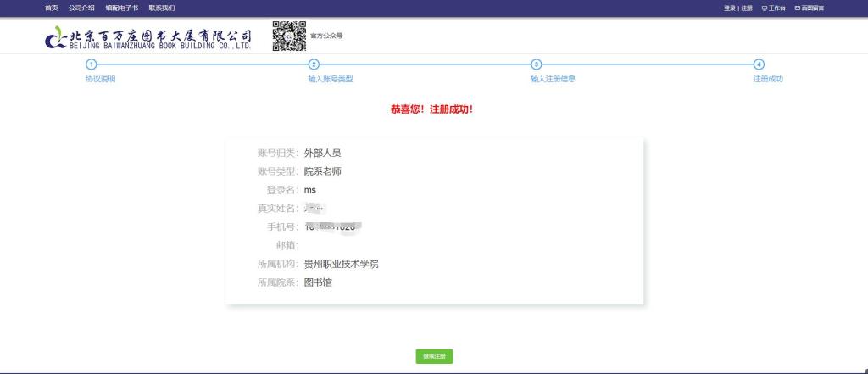868x374 pixels.
Task: Select the 输入账号类型 step label
Action: click(330, 79)
